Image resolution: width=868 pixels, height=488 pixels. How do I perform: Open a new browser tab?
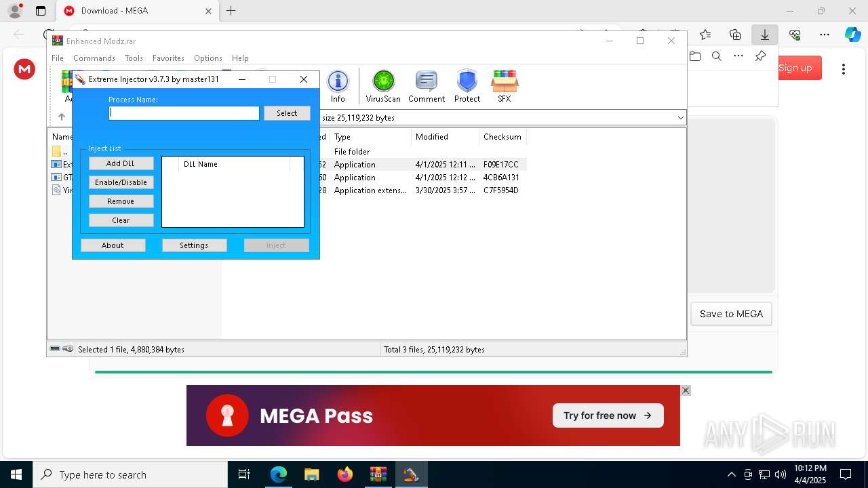coord(231,11)
